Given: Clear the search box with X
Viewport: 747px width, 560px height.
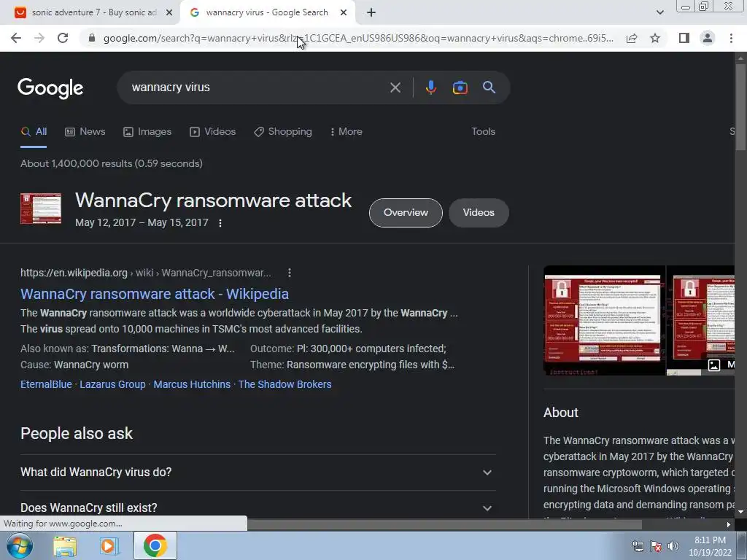Looking at the screenshot, I should coord(395,87).
